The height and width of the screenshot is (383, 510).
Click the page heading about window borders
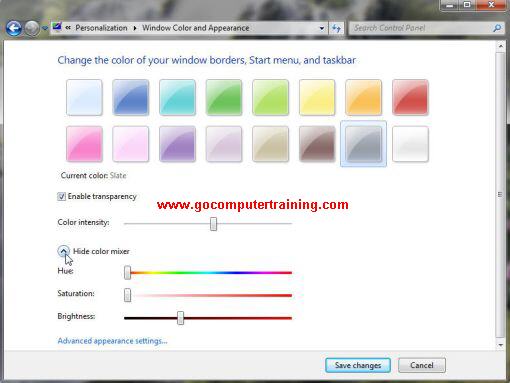pyautogui.click(x=207, y=60)
